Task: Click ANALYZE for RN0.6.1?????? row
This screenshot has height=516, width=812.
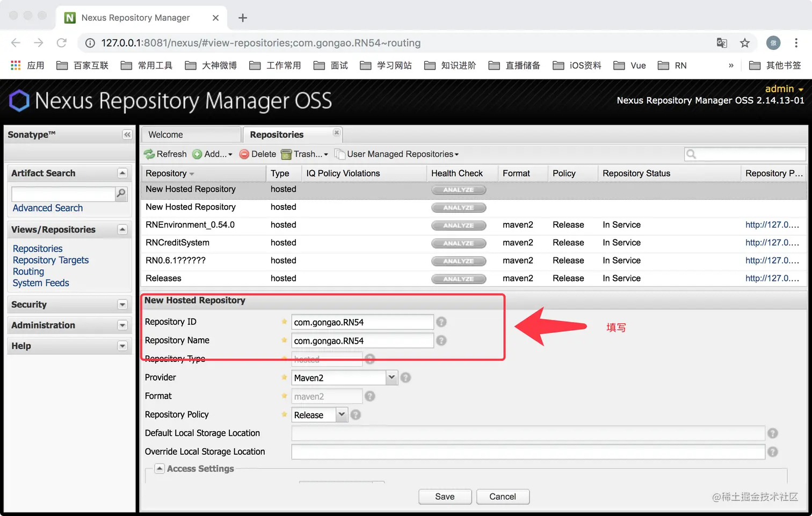Action: click(x=459, y=261)
